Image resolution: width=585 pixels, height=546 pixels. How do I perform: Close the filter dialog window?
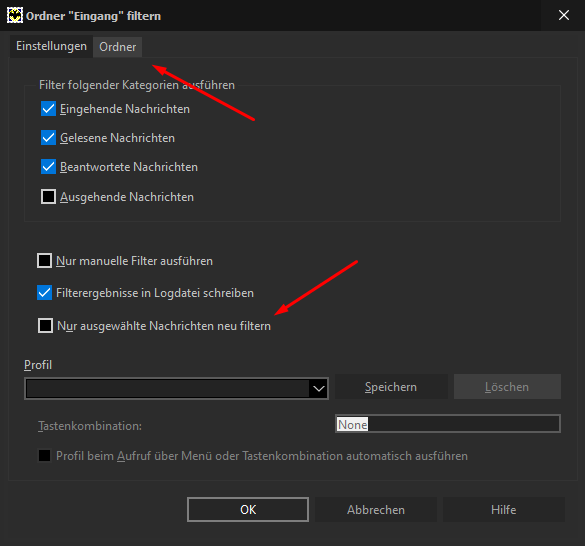[563, 15]
